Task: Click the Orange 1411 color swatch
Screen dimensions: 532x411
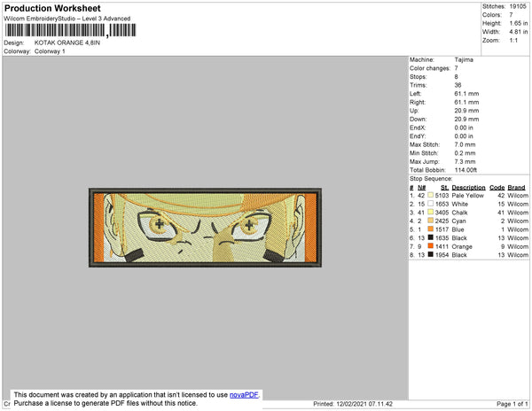Action: click(431, 246)
